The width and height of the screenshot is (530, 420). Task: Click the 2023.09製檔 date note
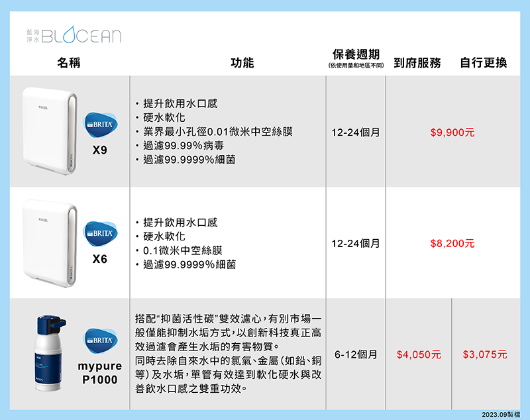(x=501, y=415)
